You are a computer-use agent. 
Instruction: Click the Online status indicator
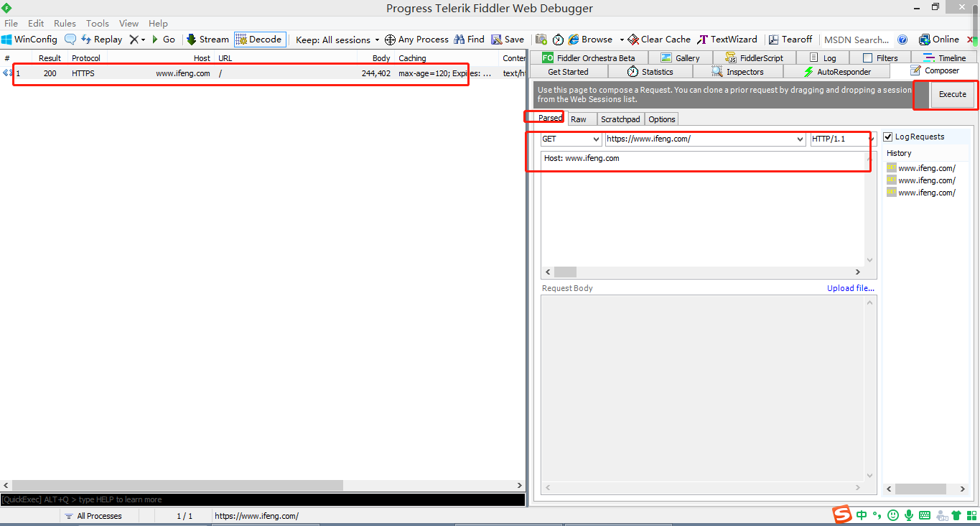(x=939, y=40)
